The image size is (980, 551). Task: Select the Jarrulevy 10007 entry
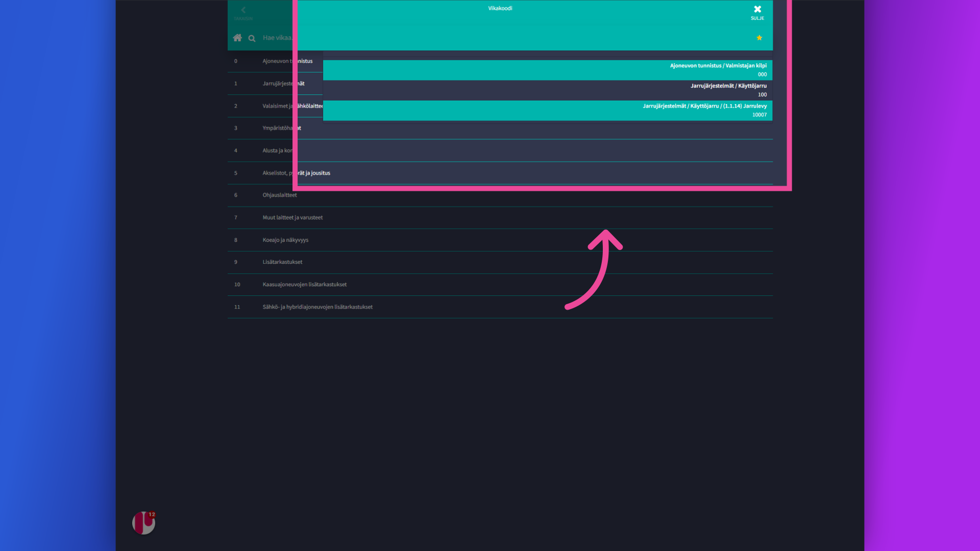548,110
